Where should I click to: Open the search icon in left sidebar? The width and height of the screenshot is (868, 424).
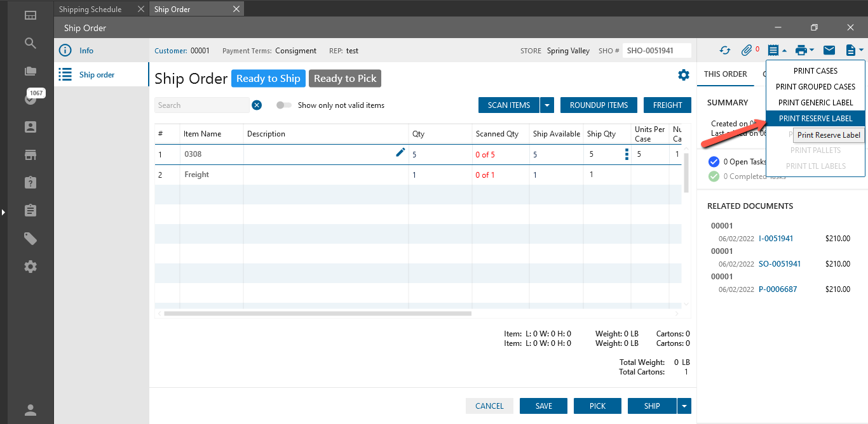[x=31, y=43]
